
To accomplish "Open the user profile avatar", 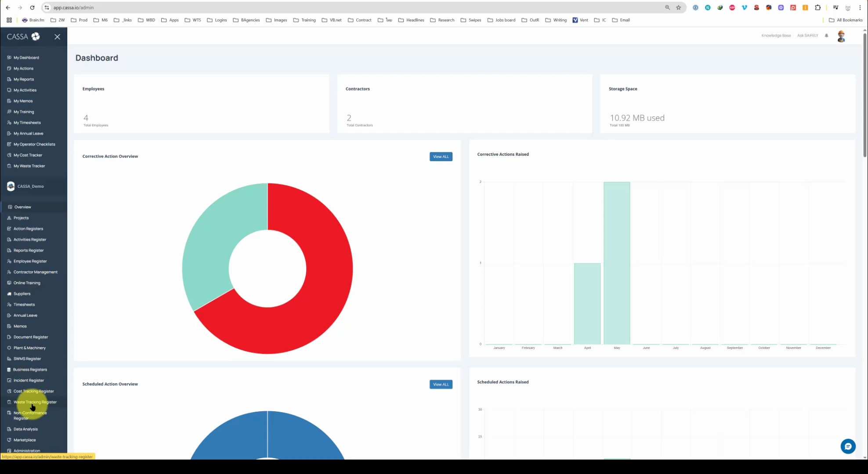I will pos(841,36).
